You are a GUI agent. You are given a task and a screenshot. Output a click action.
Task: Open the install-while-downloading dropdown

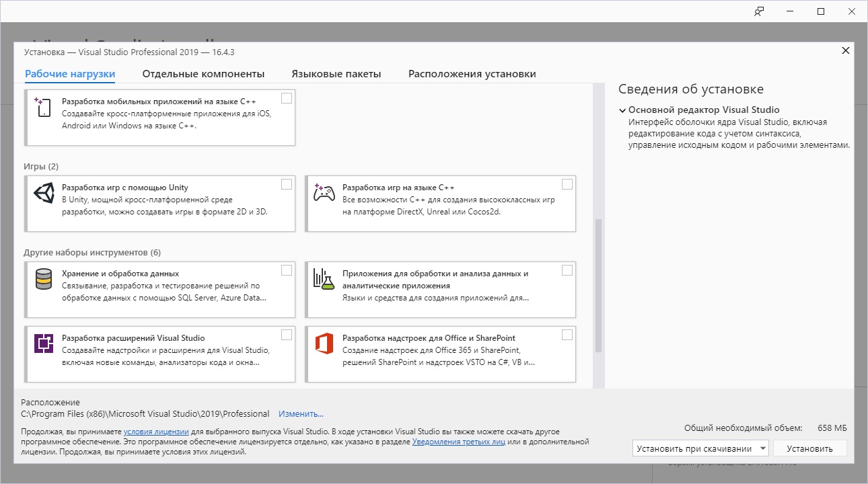click(x=700, y=448)
